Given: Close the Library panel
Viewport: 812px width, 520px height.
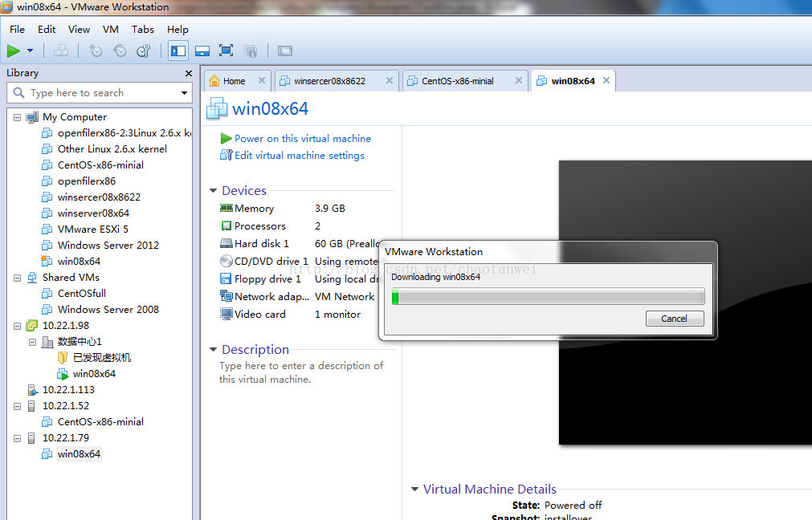Looking at the screenshot, I should coord(189,74).
